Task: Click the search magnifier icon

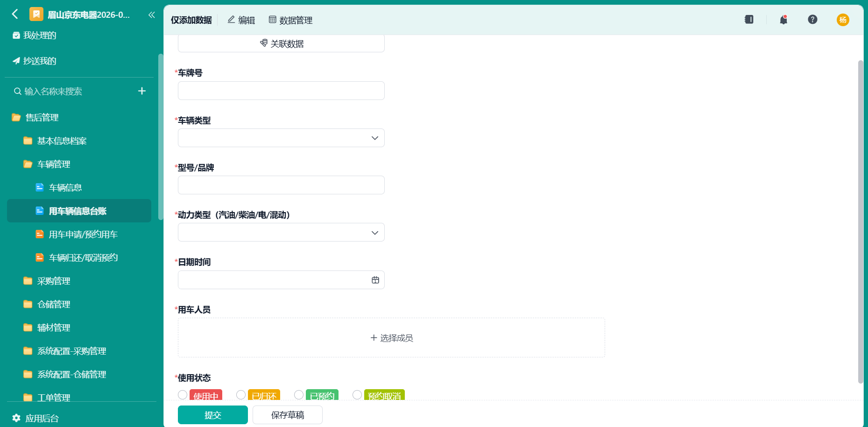Action: point(18,91)
